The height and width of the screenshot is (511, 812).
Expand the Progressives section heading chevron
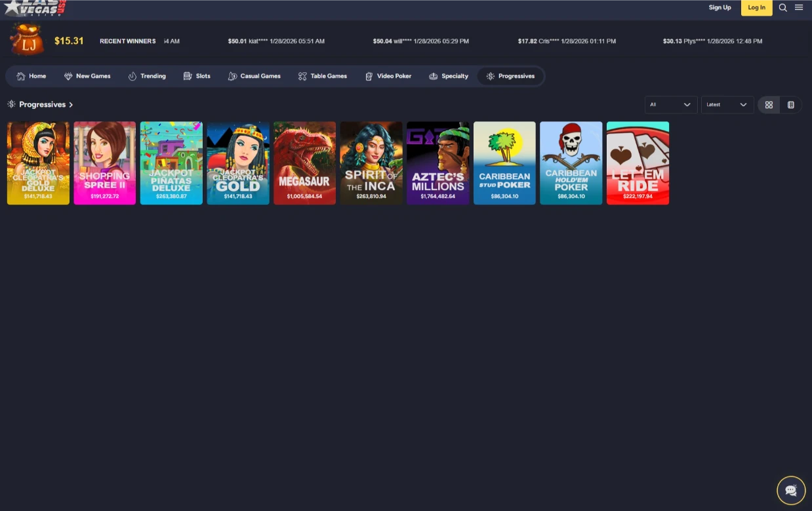tap(71, 105)
